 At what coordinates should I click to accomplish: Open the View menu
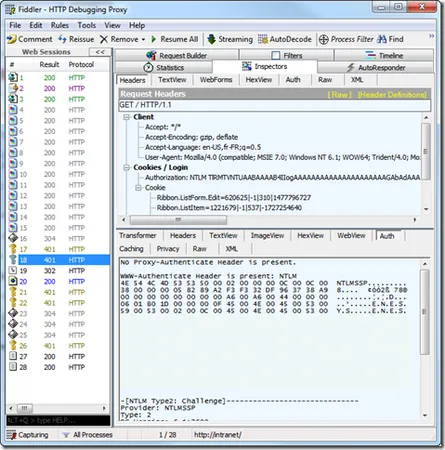coord(112,25)
